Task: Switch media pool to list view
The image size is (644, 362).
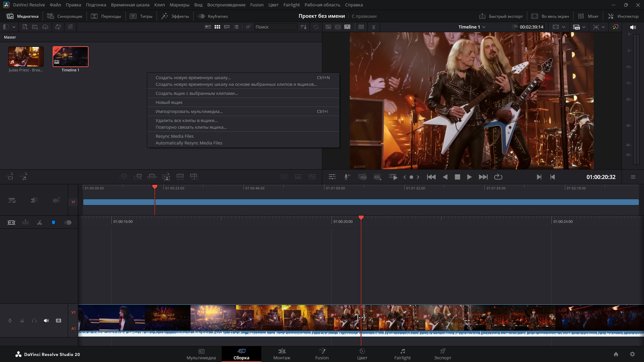Action: [236, 27]
